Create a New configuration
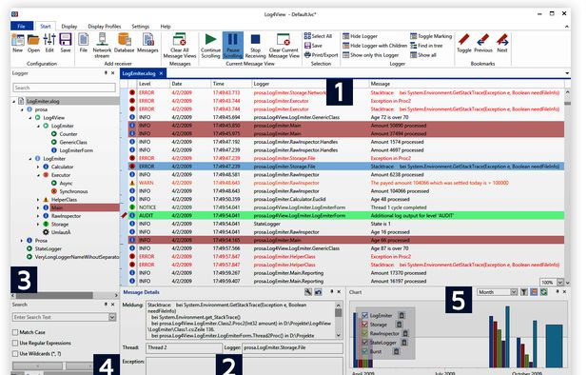 [18, 43]
